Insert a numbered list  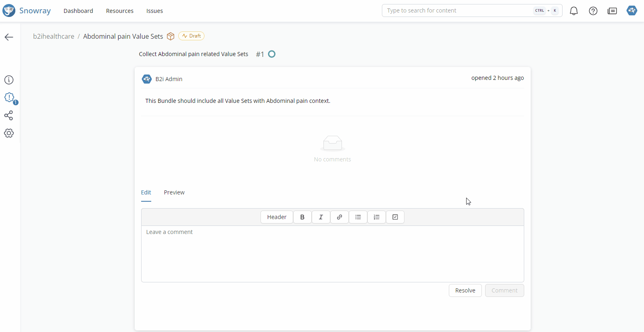click(377, 217)
